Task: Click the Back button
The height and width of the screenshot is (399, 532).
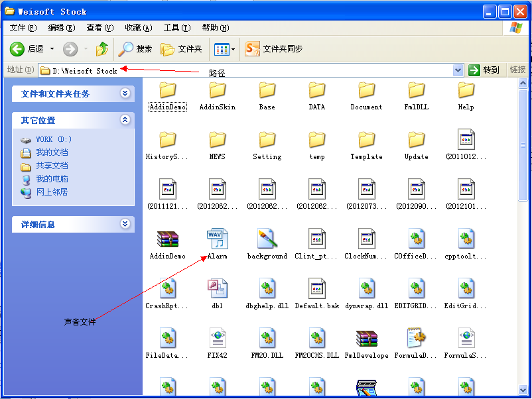Action: [27, 49]
